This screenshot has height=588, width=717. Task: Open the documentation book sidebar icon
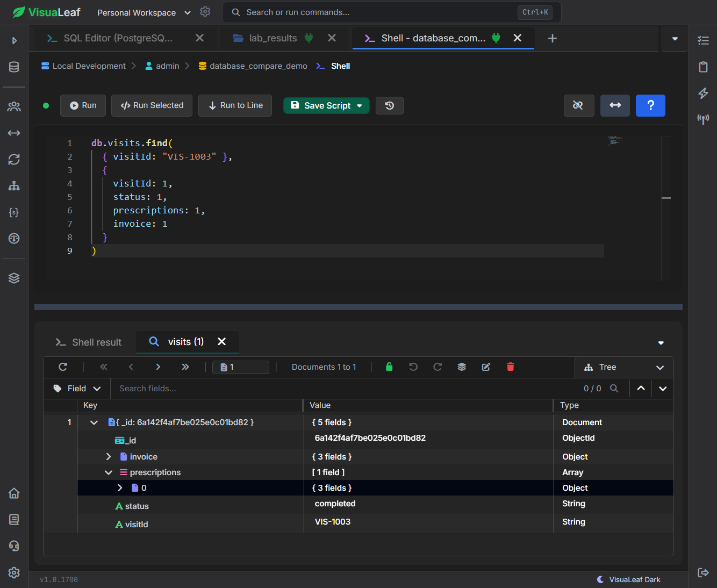(14, 519)
